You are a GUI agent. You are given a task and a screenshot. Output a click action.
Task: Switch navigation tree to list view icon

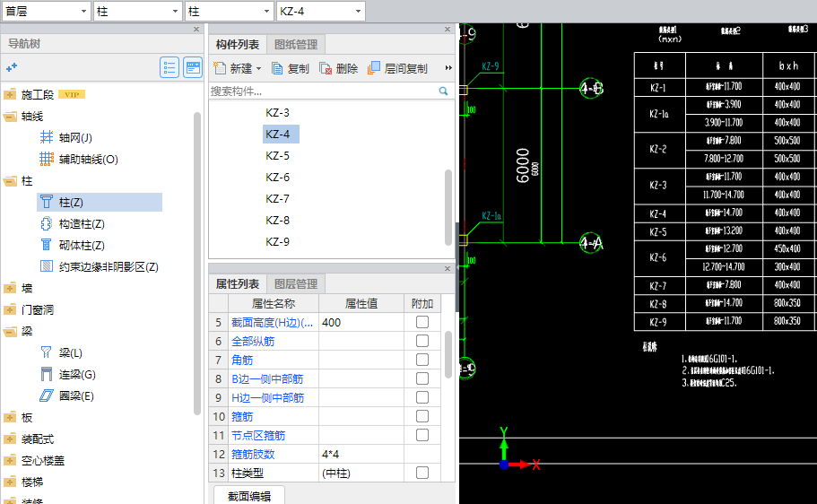pos(169,67)
